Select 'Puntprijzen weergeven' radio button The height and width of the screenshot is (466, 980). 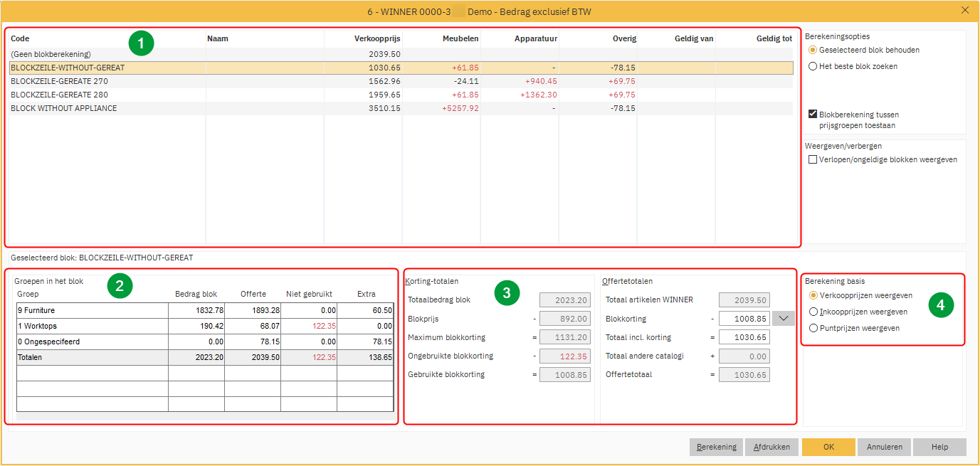tap(815, 329)
